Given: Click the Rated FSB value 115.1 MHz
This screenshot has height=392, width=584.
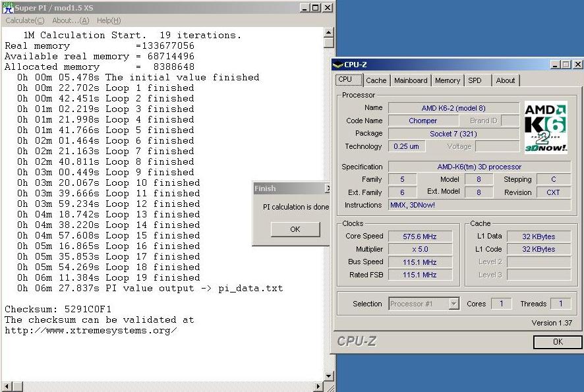Looking at the screenshot, I should (x=420, y=275).
